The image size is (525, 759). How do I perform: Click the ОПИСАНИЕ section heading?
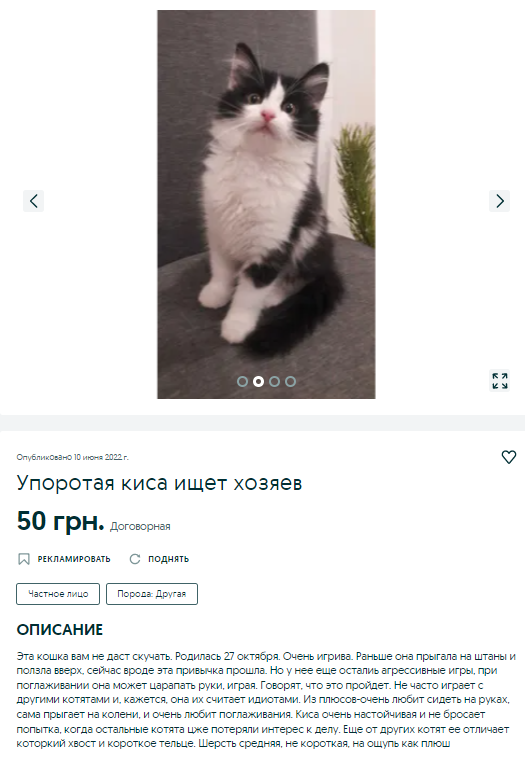pos(60,630)
